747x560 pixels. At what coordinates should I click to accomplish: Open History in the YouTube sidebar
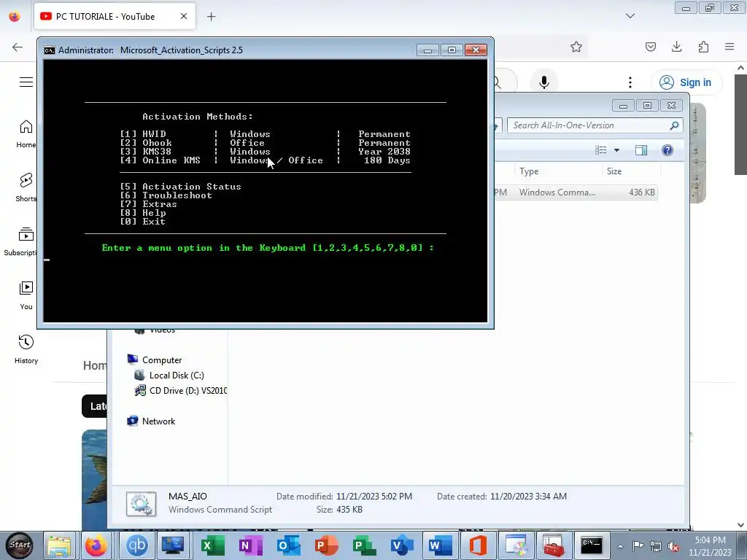click(26, 349)
